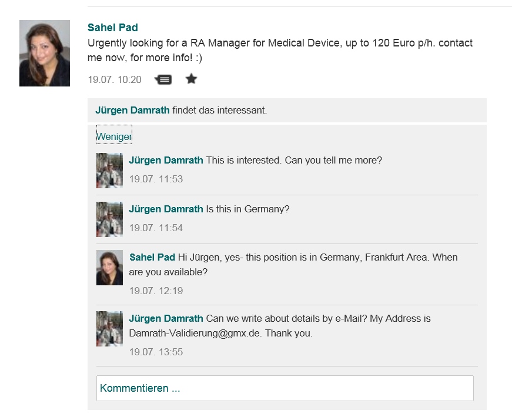
Task: Open Sahel Pad's large profile photo
Action: (45, 54)
